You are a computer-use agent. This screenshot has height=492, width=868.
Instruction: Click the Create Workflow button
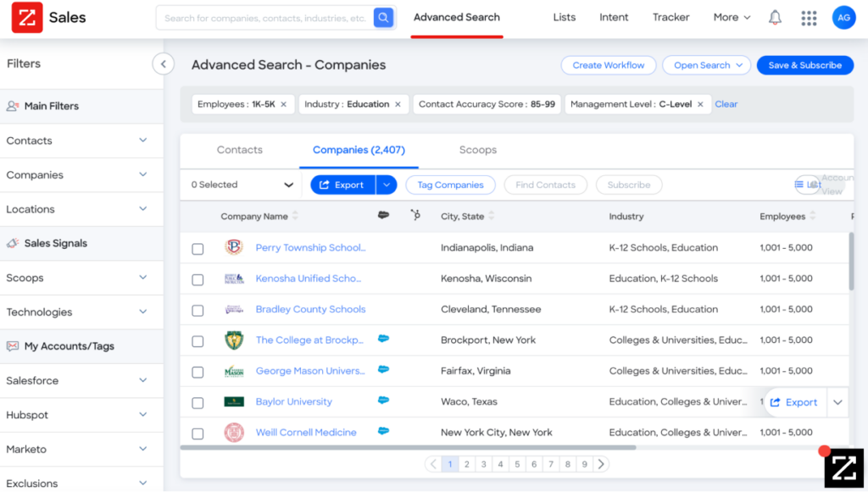click(609, 65)
